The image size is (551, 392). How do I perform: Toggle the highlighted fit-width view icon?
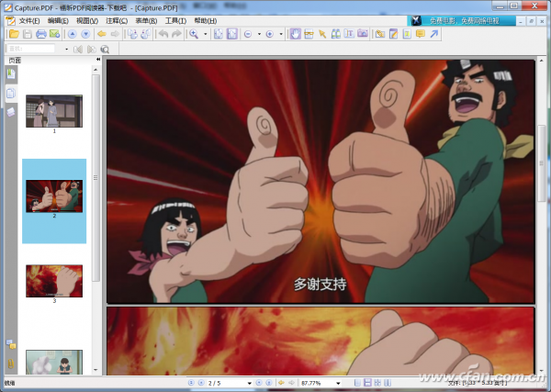[232, 34]
